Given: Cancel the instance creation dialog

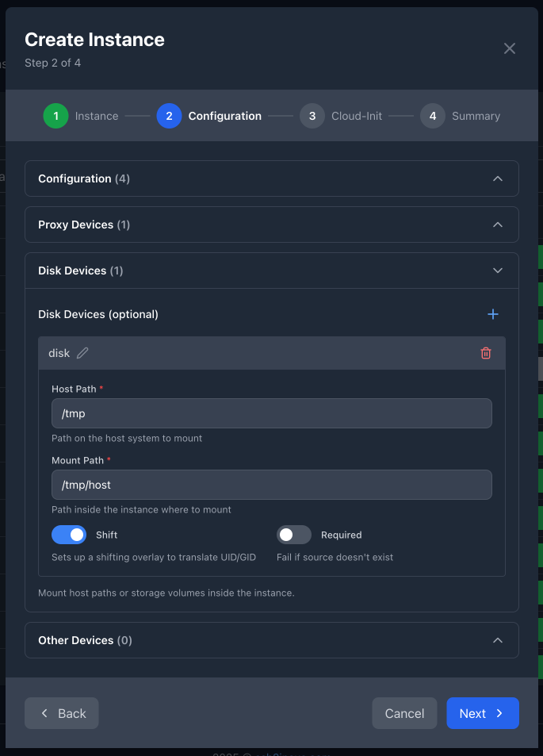Looking at the screenshot, I should (x=404, y=713).
